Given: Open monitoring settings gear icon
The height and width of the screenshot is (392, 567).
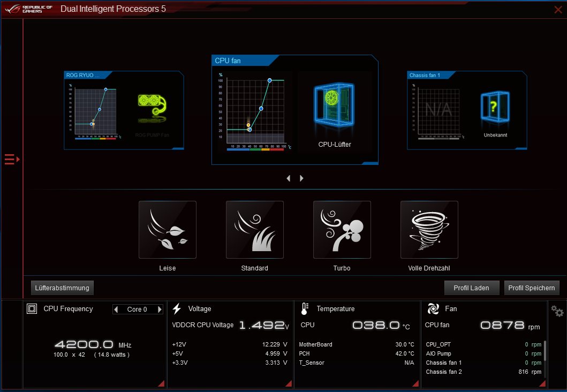Looking at the screenshot, I should 557,311.
